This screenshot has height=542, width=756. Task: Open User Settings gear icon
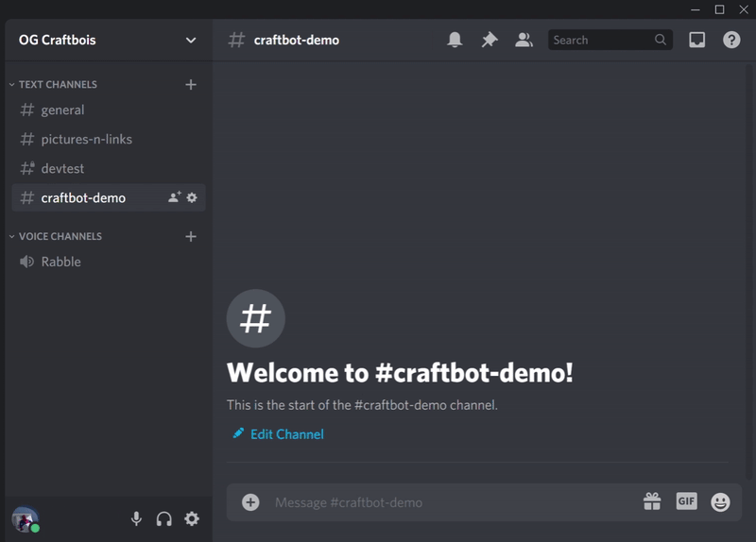192,519
